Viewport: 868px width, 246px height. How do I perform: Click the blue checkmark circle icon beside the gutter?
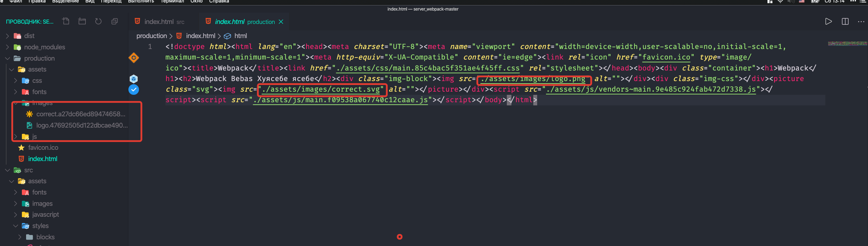(x=134, y=90)
